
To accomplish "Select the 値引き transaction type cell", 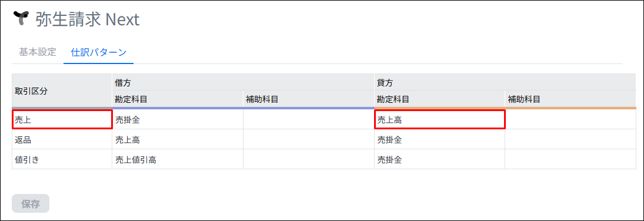I will (62, 159).
